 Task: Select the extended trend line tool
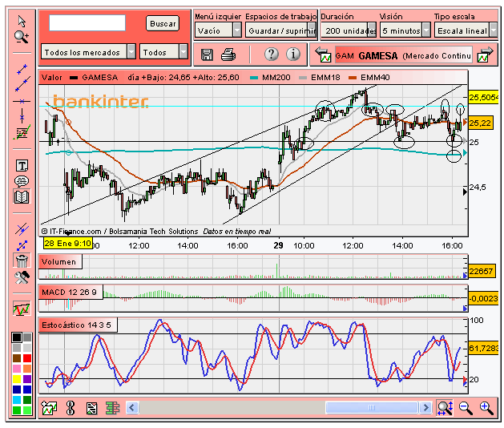coord(22,84)
